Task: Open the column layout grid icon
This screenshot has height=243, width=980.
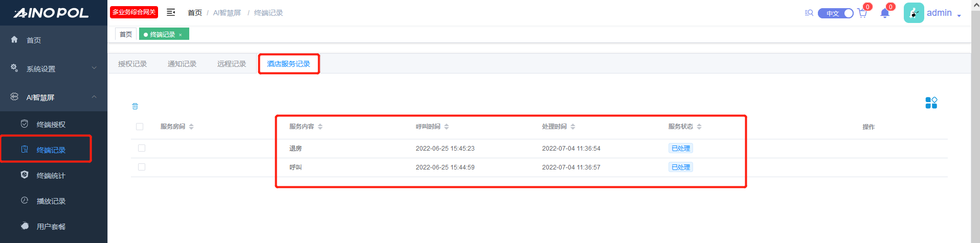Action: pyautogui.click(x=931, y=103)
